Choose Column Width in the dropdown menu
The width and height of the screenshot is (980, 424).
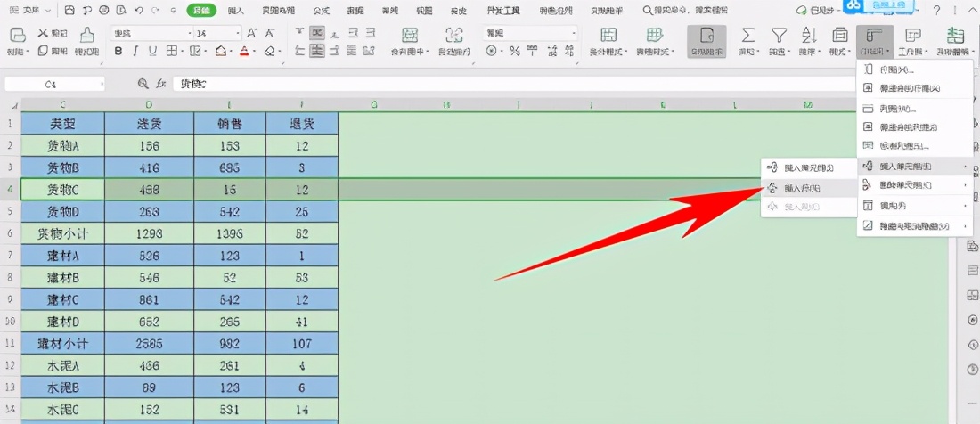coord(916,109)
